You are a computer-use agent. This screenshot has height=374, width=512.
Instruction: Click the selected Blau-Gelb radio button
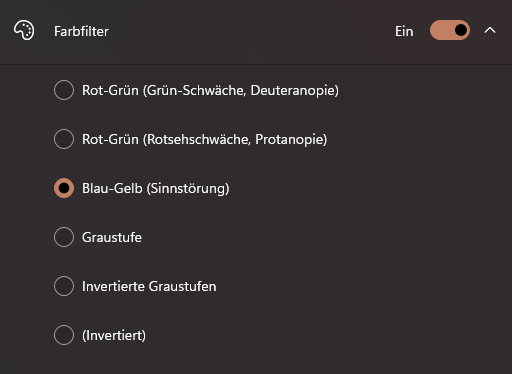coord(64,188)
